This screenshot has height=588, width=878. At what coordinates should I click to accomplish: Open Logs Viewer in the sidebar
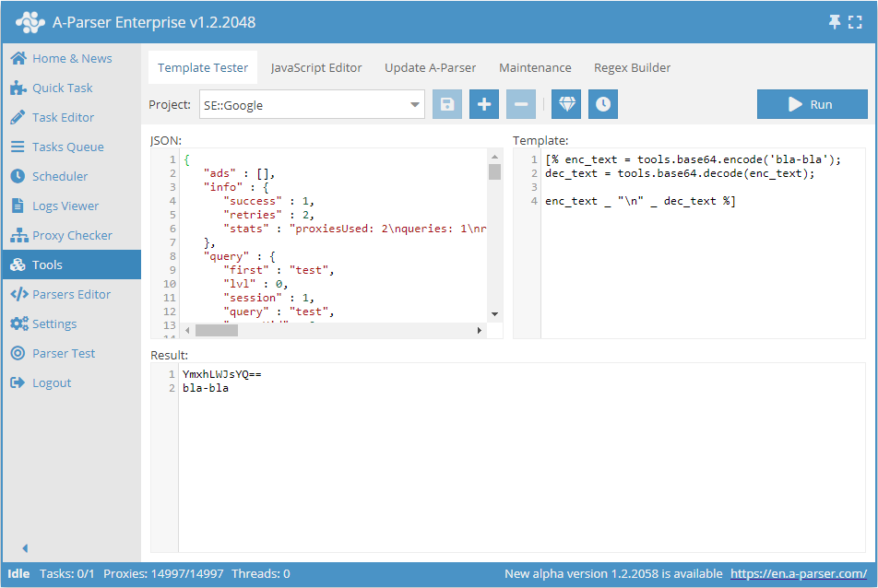coord(65,206)
